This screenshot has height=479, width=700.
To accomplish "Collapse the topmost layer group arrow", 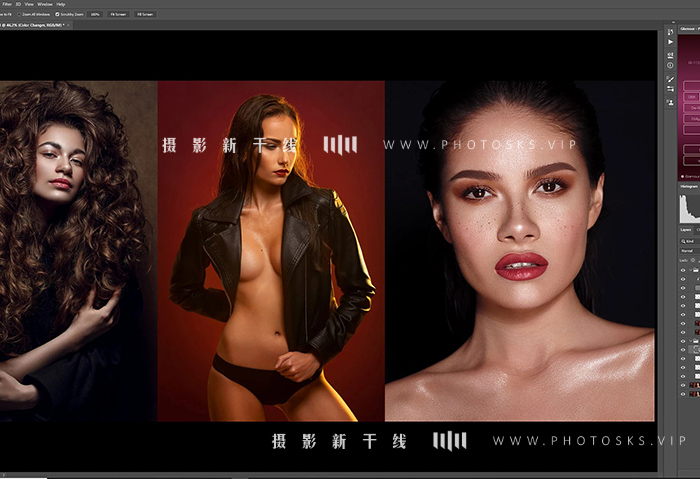I will point(691,270).
